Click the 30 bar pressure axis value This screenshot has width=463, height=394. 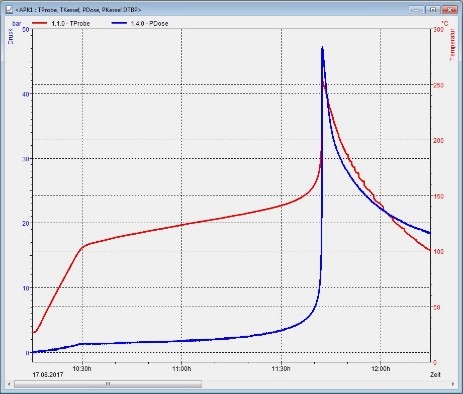pyautogui.click(x=25, y=159)
